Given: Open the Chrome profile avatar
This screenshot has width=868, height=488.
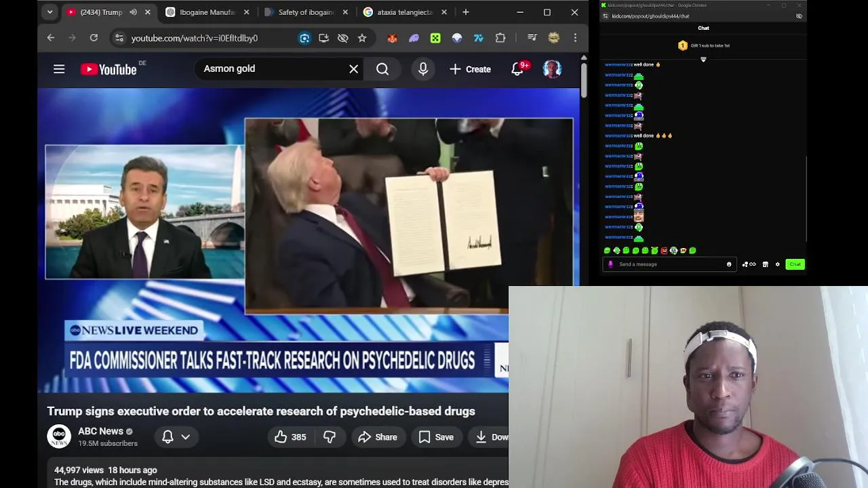Looking at the screenshot, I should click(553, 38).
